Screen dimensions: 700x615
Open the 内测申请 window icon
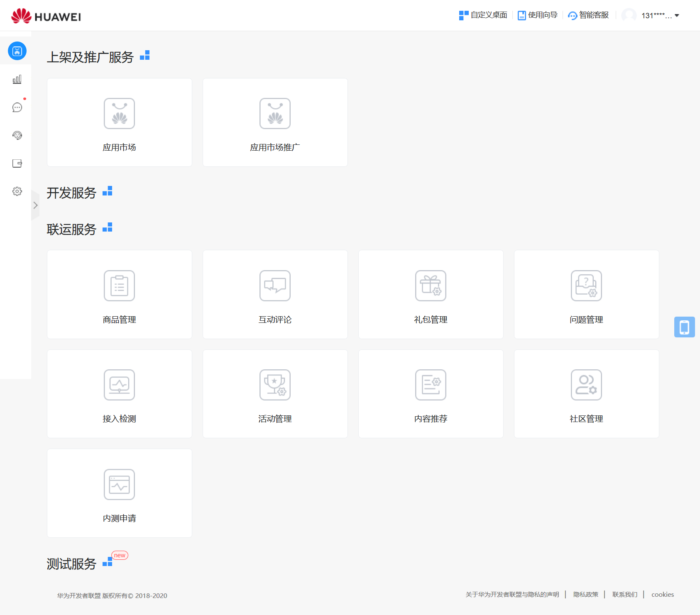click(119, 484)
